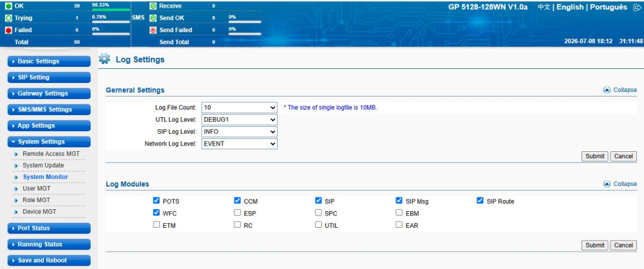Click the Log Settings gear icon

click(104, 59)
